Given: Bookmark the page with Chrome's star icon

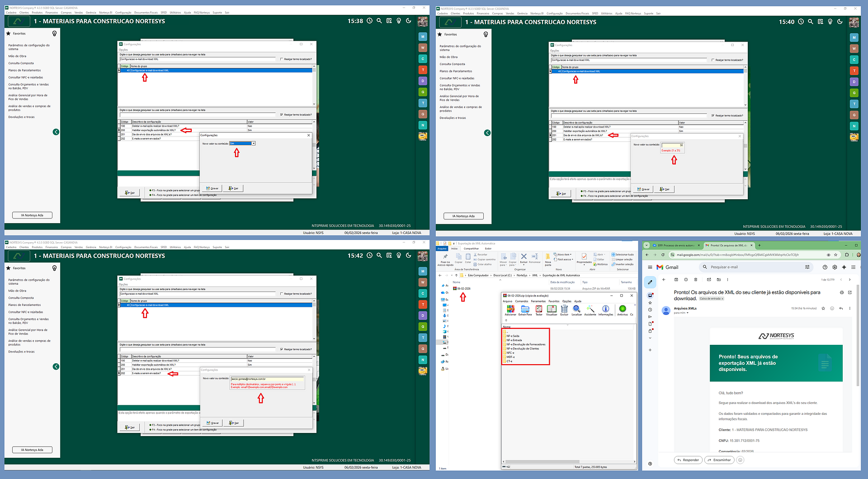Looking at the screenshot, I should (835, 255).
